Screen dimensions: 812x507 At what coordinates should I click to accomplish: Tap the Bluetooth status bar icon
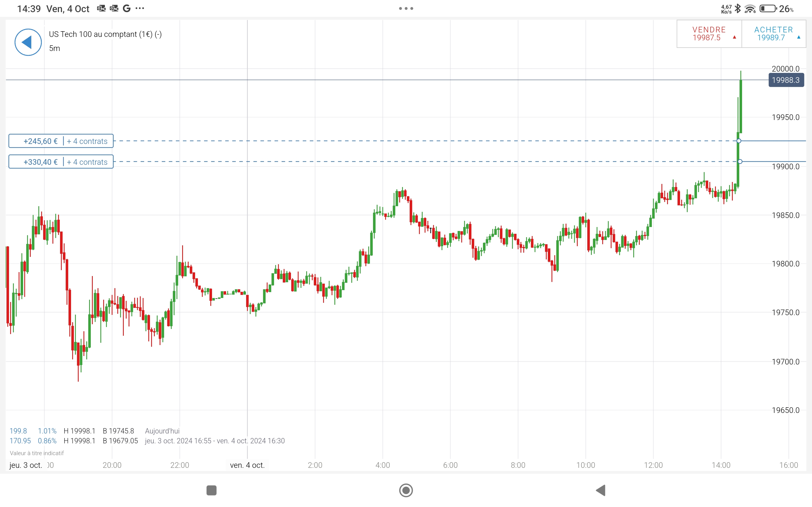pyautogui.click(x=738, y=8)
